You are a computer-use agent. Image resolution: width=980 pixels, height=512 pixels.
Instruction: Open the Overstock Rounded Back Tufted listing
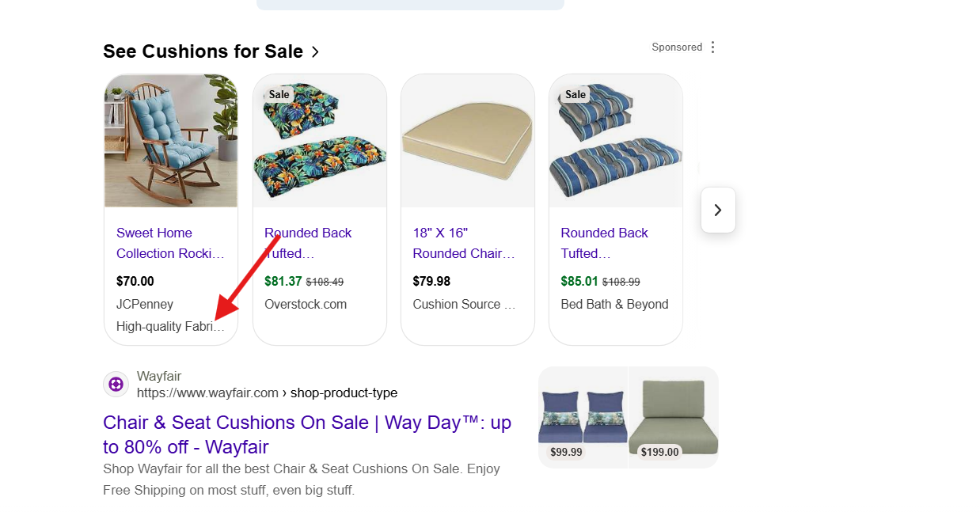pyautogui.click(x=307, y=243)
